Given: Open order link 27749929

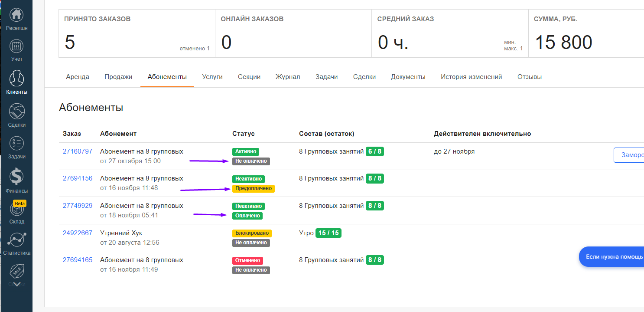Looking at the screenshot, I should (78, 206).
